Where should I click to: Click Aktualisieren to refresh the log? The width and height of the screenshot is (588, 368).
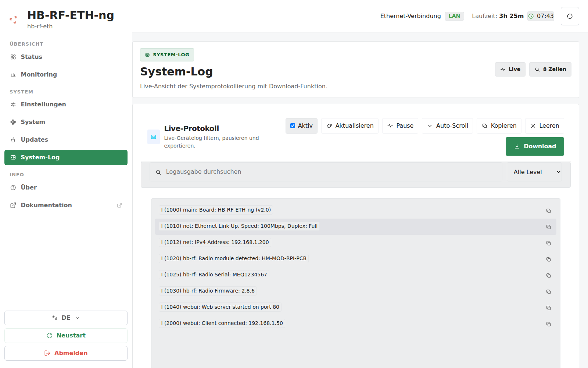350,126
